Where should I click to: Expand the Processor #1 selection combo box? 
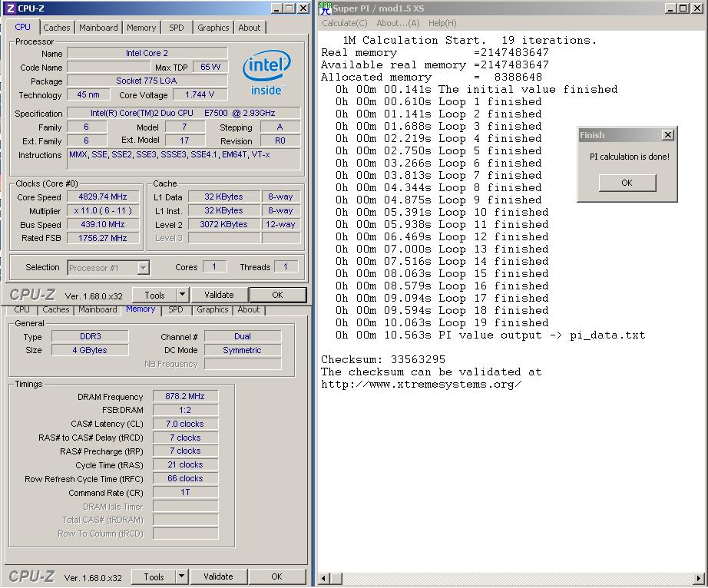(143, 268)
